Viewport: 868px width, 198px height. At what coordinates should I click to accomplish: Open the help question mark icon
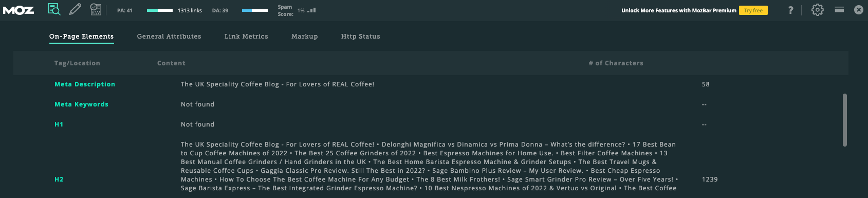coord(790,10)
